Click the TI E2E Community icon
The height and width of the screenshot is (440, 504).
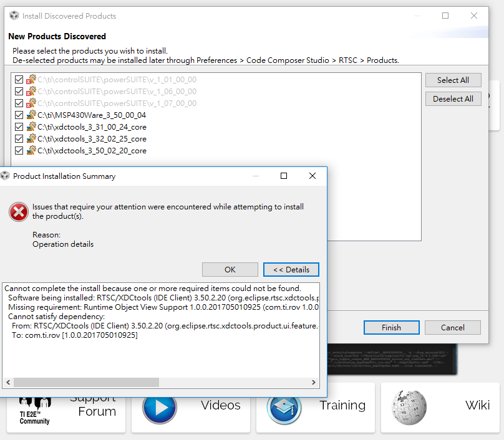click(34, 406)
